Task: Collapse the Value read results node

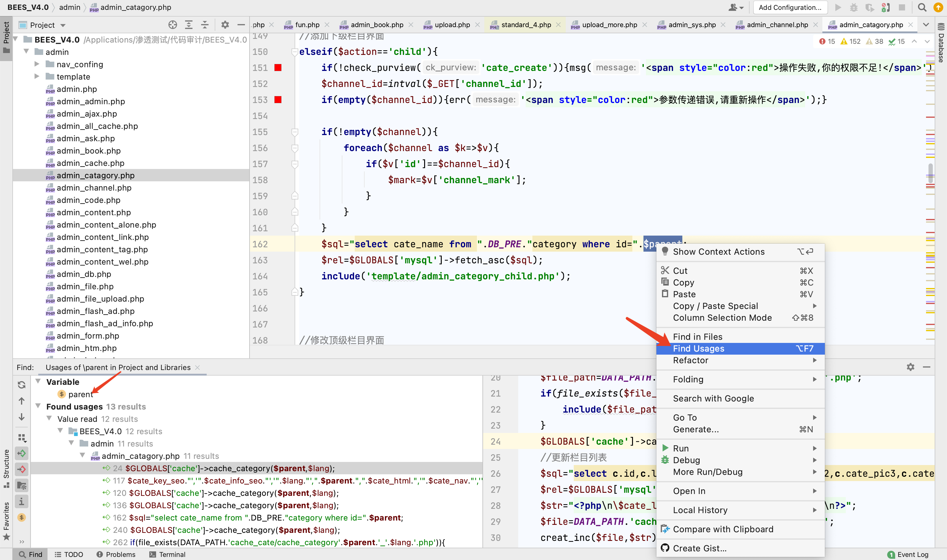Action: 49,418
